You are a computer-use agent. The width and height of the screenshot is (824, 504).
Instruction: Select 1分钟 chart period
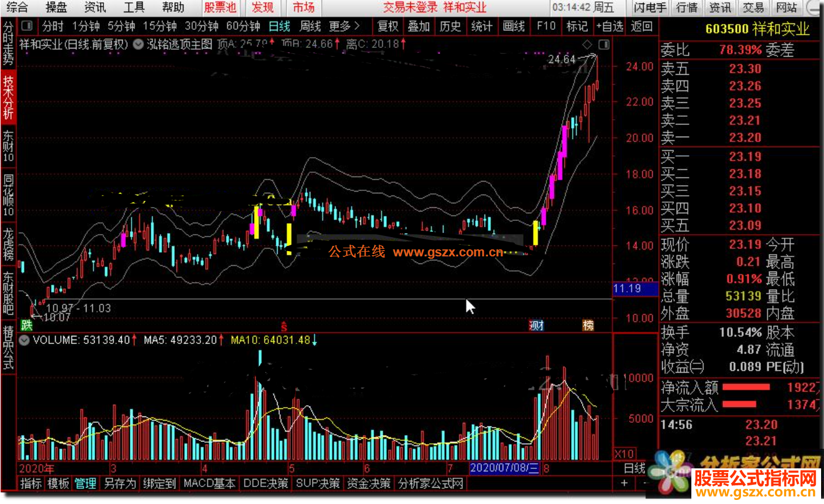click(86, 26)
